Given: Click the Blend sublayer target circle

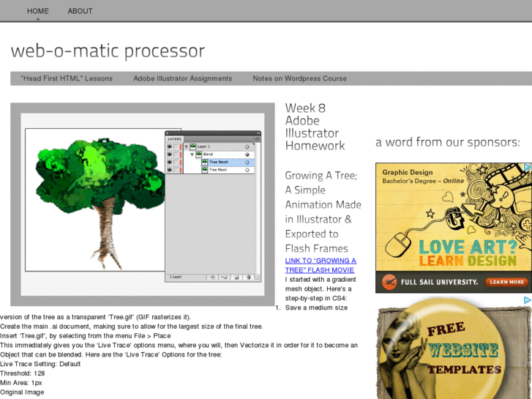Looking at the screenshot, I should 247,154.
